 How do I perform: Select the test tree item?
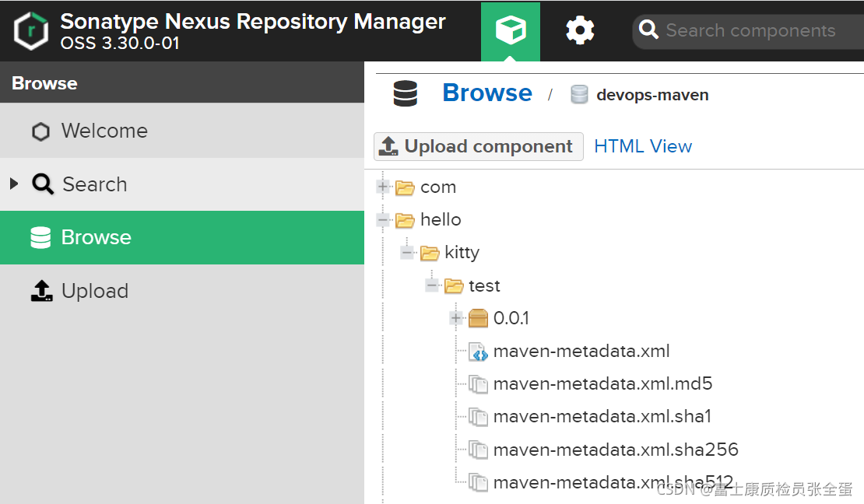[484, 286]
